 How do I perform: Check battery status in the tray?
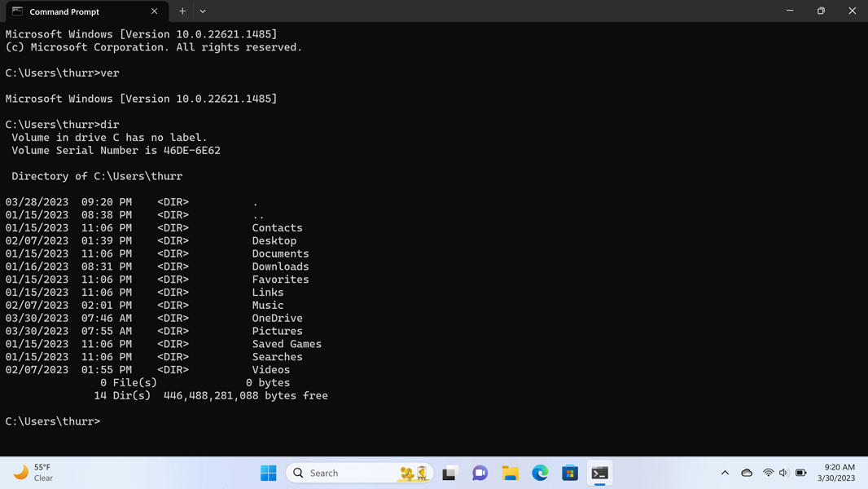click(799, 473)
